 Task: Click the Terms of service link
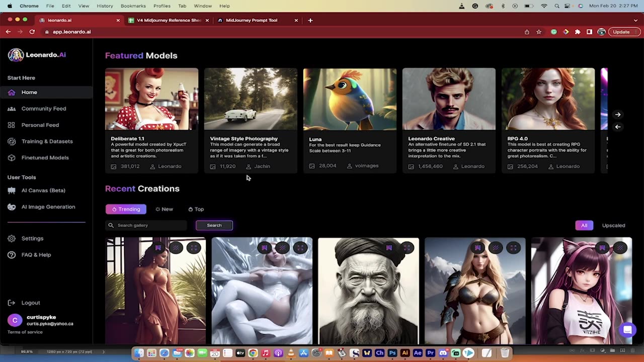(25, 332)
